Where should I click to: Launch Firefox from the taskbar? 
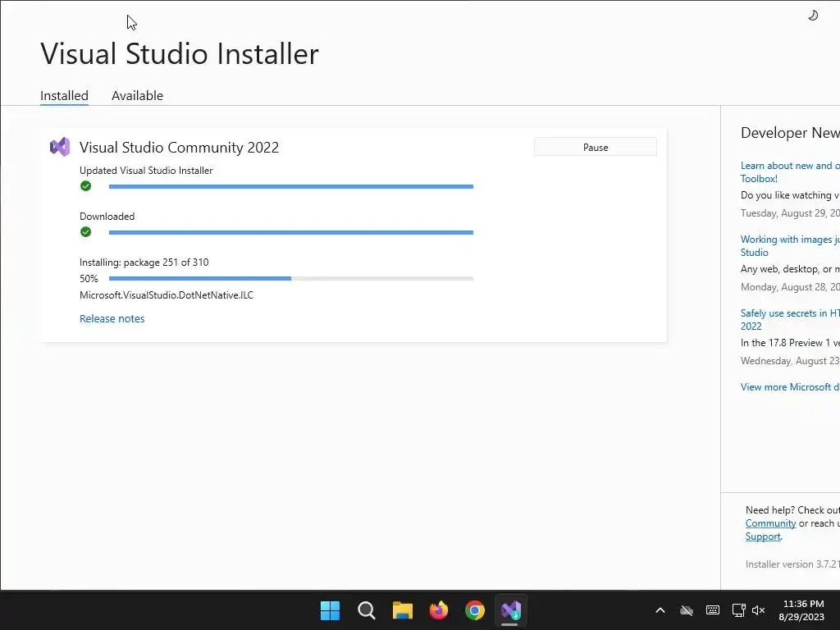click(x=439, y=610)
